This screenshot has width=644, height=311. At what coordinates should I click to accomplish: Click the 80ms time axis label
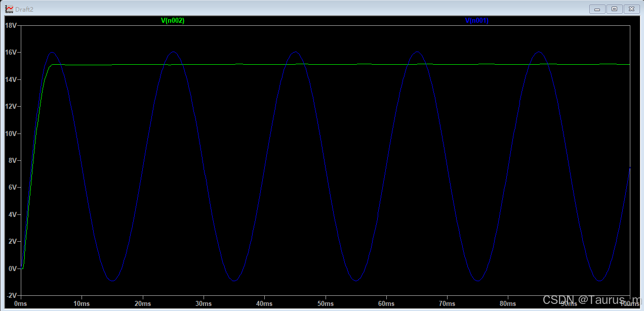point(508,304)
